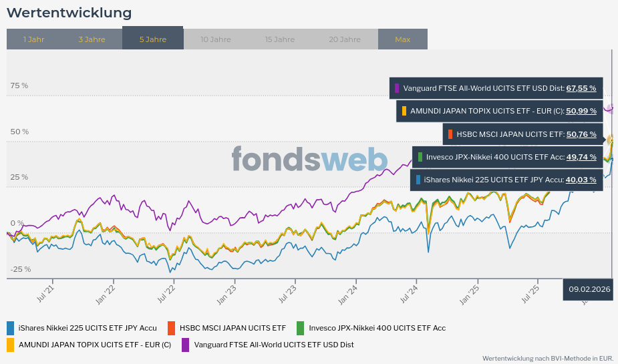Click the 50,99 % AMUNDI tooltip value
618x364 pixels.
pos(581,111)
